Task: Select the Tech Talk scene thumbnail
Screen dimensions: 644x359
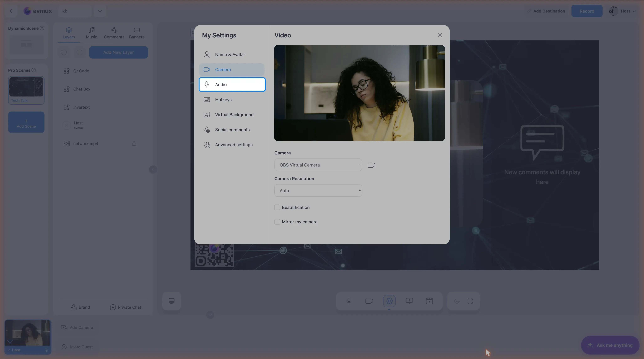Action: click(x=26, y=90)
